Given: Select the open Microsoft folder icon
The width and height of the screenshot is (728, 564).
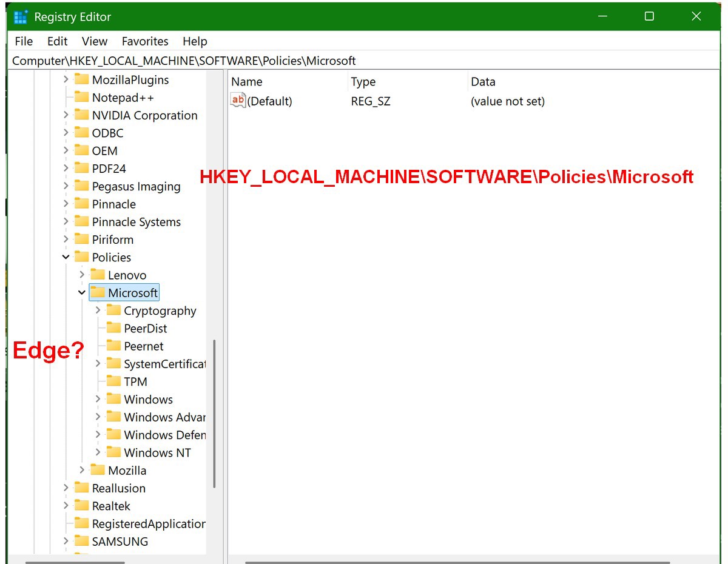Looking at the screenshot, I should pos(97,293).
